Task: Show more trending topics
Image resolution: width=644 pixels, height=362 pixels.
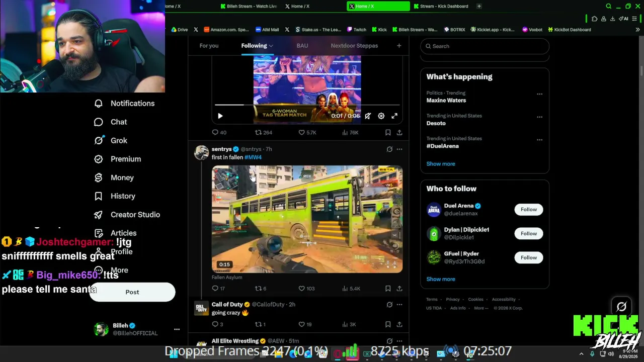Action: point(441,164)
